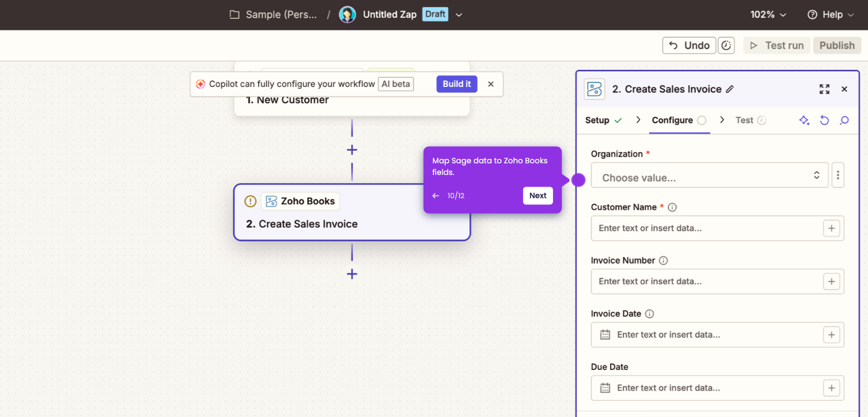Switch to the Test tab

click(x=751, y=120)
